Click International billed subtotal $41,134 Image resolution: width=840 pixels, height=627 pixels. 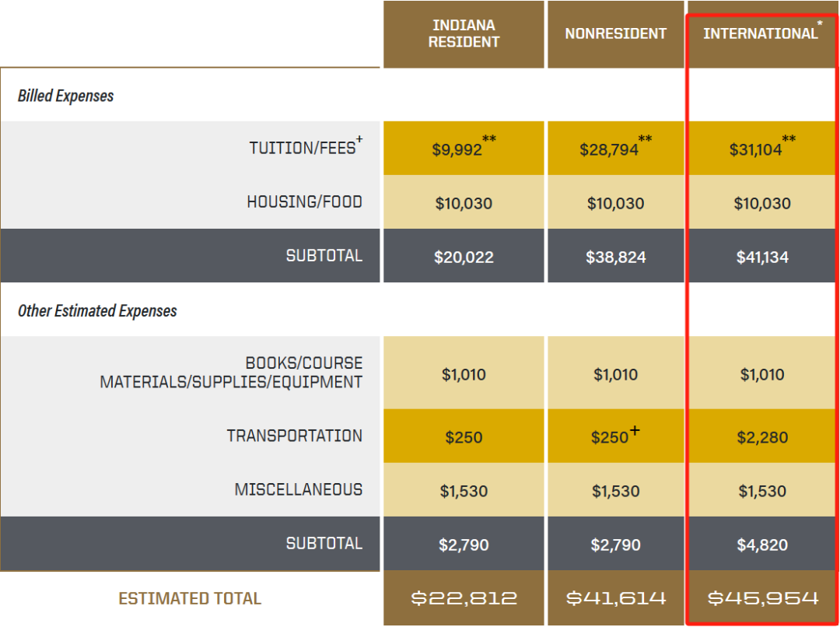(762, 257)
